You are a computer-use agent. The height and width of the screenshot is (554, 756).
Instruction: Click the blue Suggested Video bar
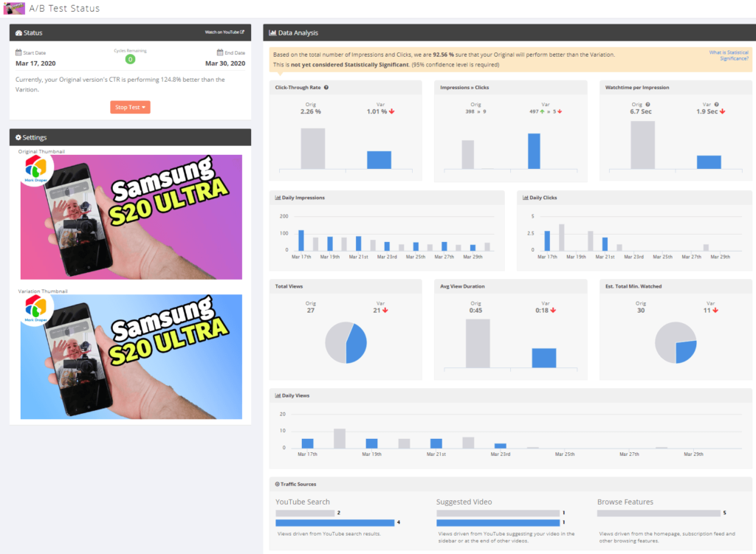tap(498, 523)
